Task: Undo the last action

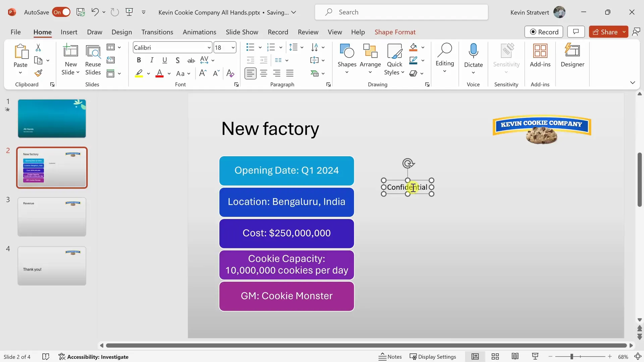Action: pos(95,12)
